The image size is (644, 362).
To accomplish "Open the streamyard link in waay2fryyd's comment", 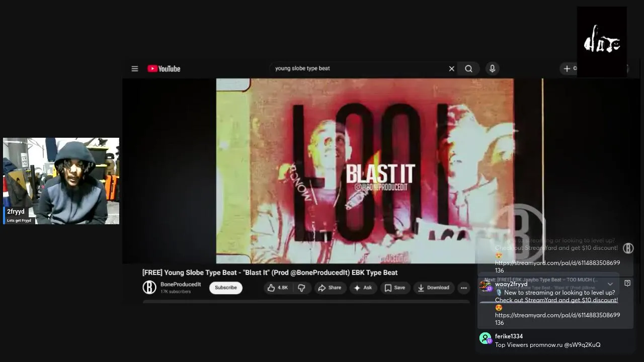I will 557,319.
